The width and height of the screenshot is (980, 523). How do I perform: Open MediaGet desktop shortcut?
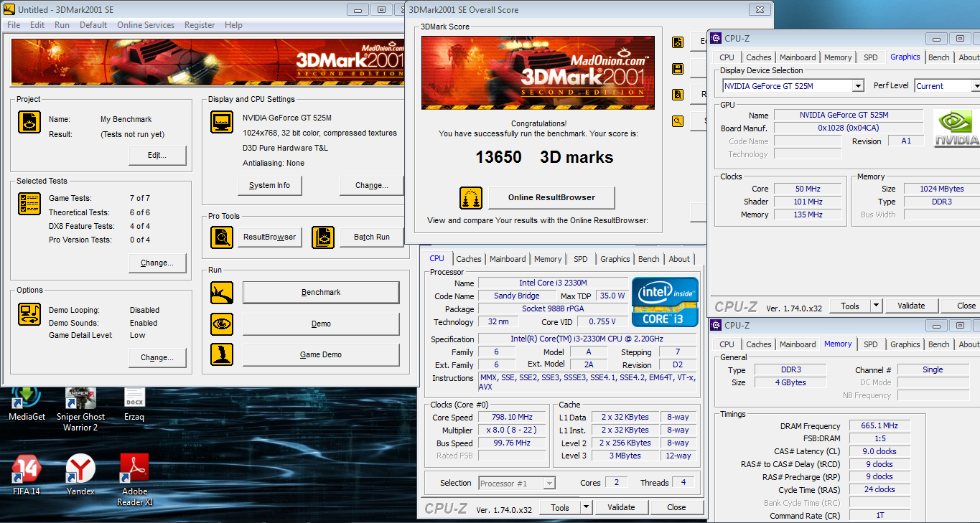[27, 404]
